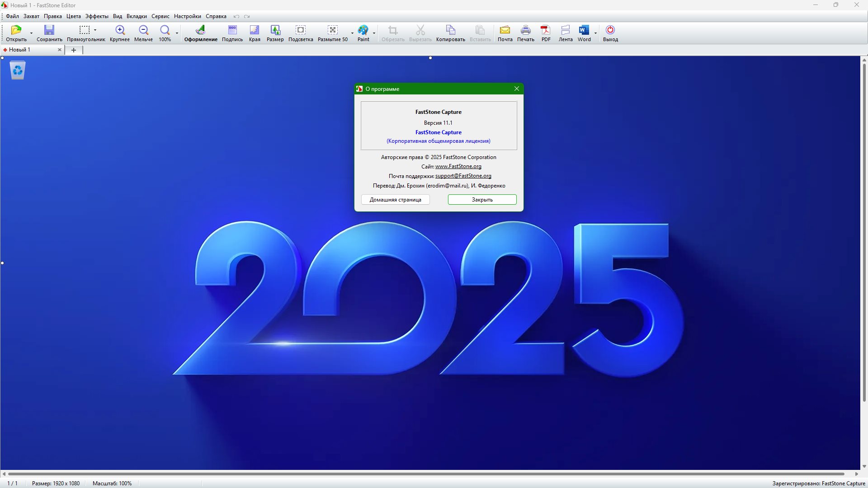Viewport: 868px width, 488px height.
Task: Open the Draw (Оформление) tool
Action: (x=200, y=30)
